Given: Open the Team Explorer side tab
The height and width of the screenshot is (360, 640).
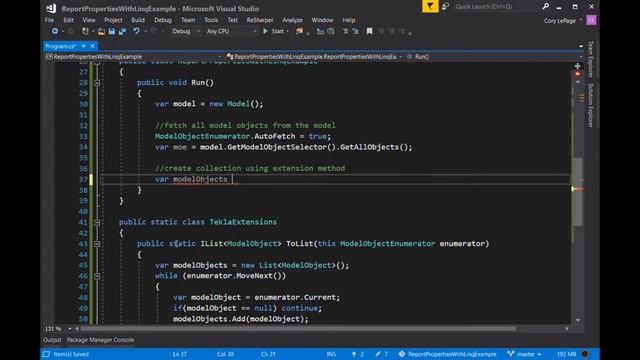Looking at the screenshot, I should (590, 59).
